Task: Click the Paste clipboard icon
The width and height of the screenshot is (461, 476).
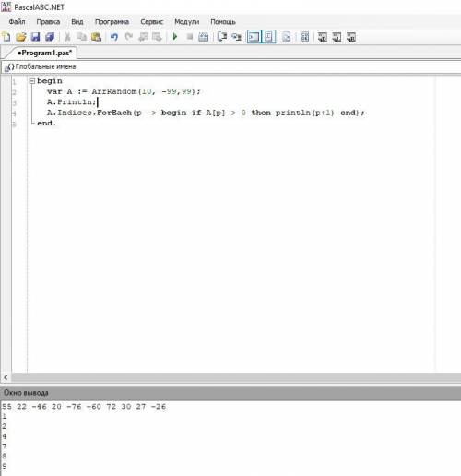Action: (96, 37)
